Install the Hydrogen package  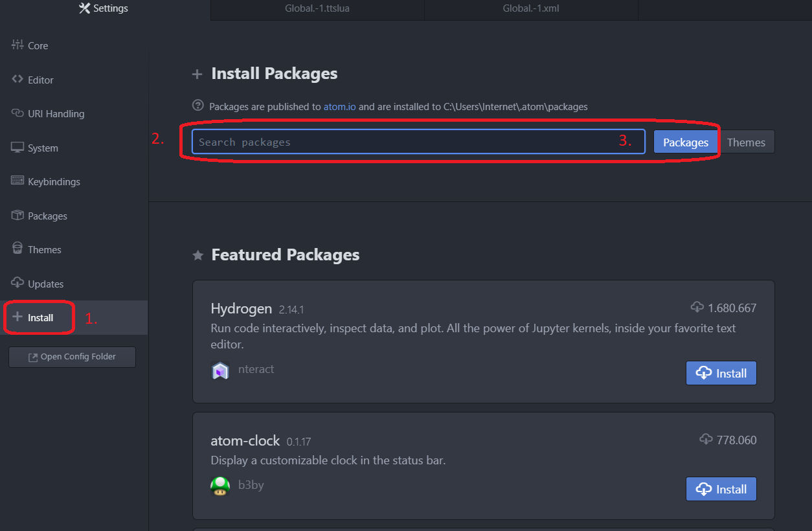point(721,373)
